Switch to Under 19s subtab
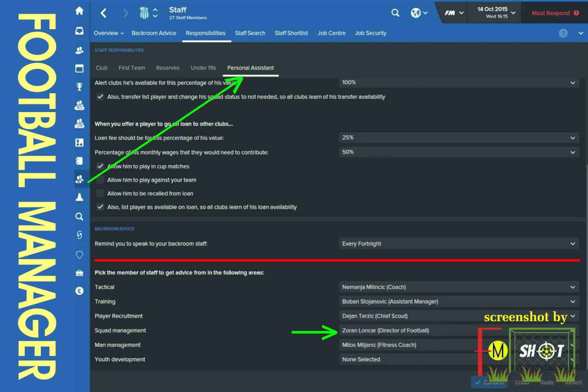The width and height of the screenshot is (588, 392). pyautogui.click(x=203, y=68)
